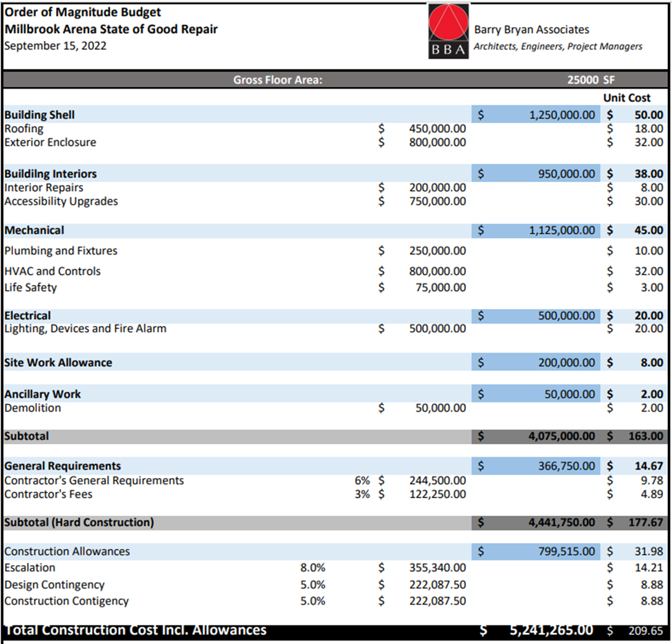This screenshot has width=672, height=644.
Task: Select the Subtotal value 4,075,000.00
Action: pyautogui.click(x=561, y=436)
